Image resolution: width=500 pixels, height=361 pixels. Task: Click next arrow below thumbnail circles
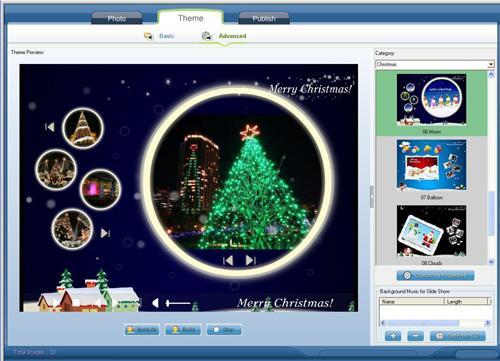(105, 233)
